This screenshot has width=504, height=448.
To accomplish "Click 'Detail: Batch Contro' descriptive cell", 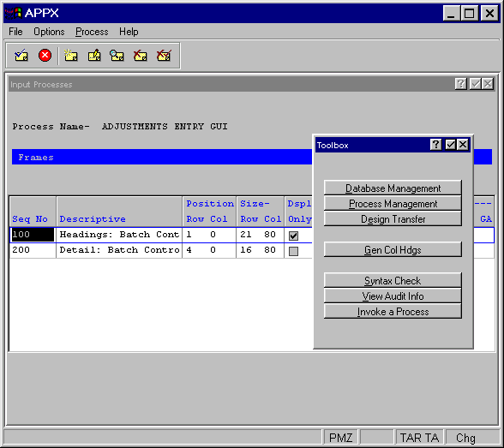I will (119, 250).
